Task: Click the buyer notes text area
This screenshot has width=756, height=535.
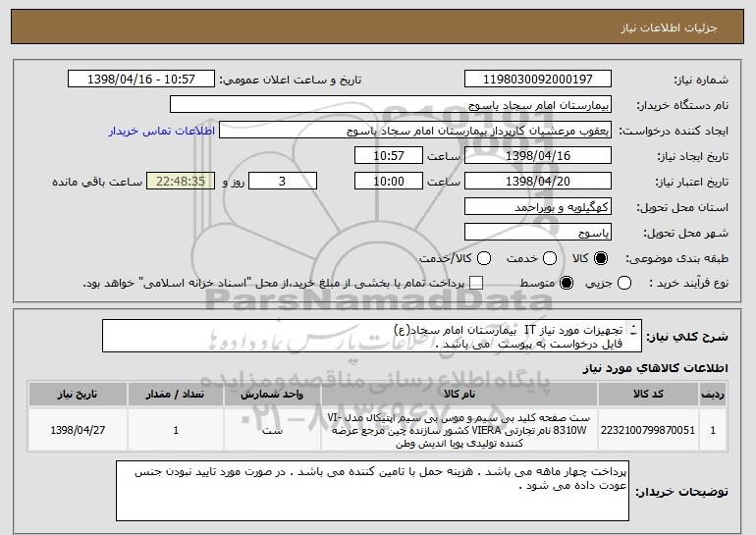Action: tap(372, 491)
